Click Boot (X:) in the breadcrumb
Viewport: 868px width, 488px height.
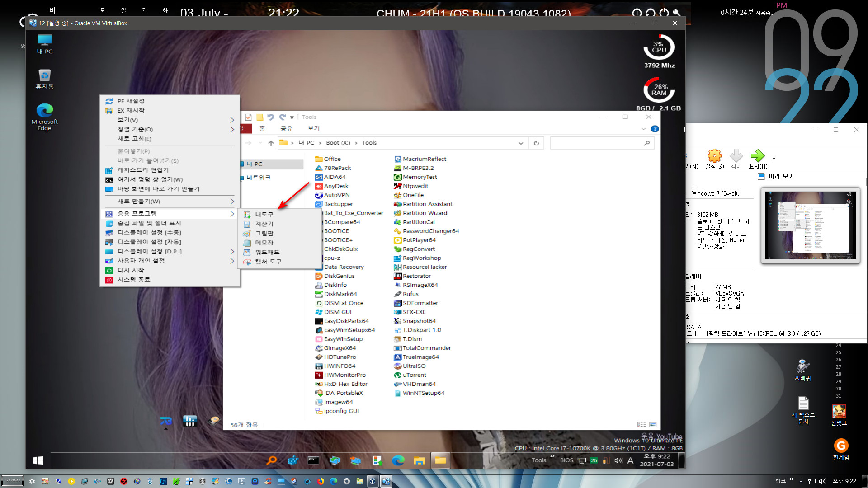tap(338, 143)
